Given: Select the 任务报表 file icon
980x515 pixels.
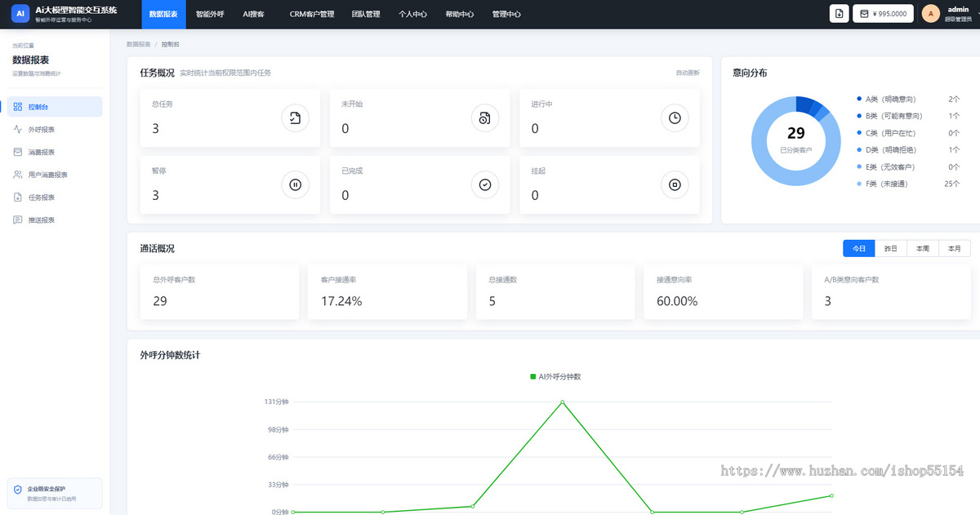Looking at the screenshot, I should pos(18,198).
